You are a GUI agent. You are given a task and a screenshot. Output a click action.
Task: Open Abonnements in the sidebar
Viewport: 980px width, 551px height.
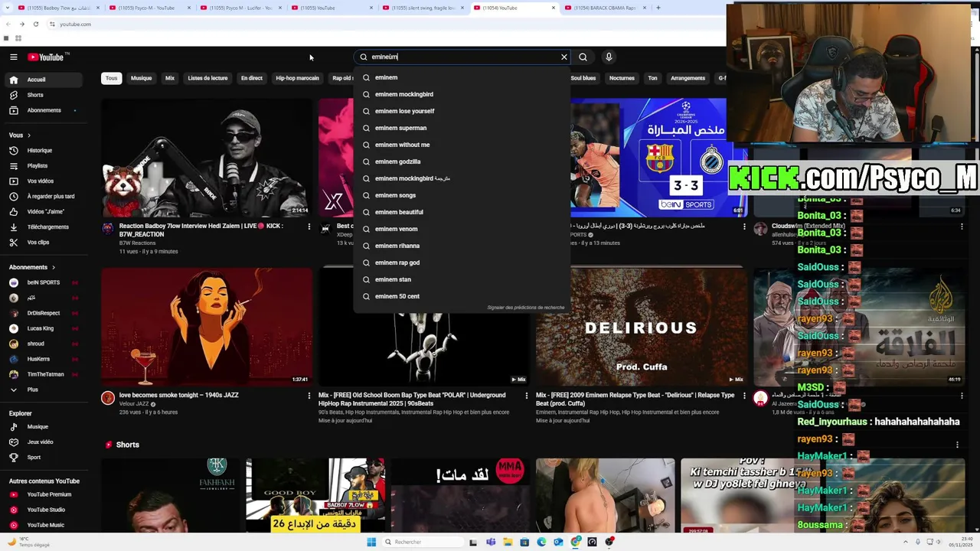point(45,110)
